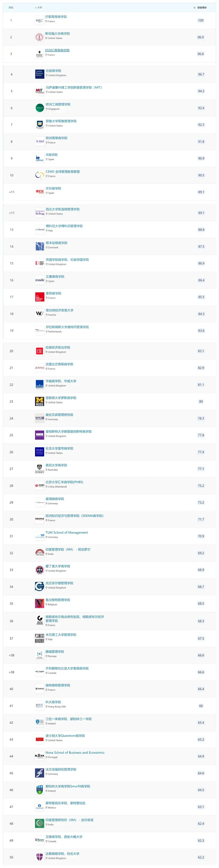Click the score 100 for rank 1
This screenshot has height=868, width=219.
pos(200,21)
